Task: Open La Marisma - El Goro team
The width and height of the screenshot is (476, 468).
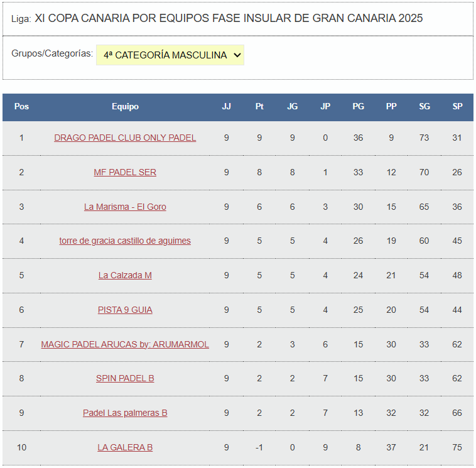Action: [x=125, y=207]
